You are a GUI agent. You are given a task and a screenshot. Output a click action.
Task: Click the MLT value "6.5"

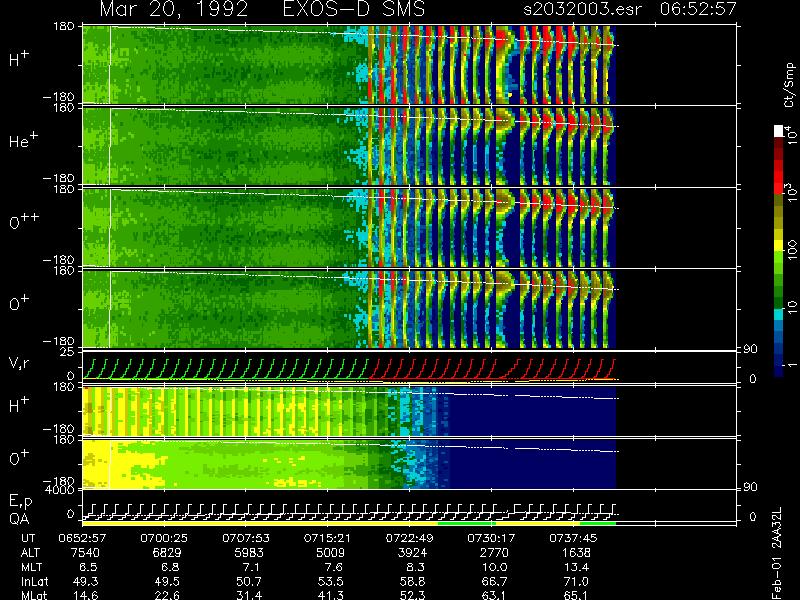pyautogui.click(x=89, y=567)
